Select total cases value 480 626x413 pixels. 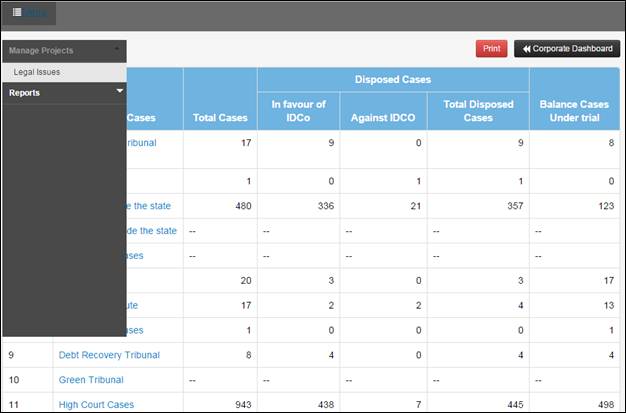click(243, 206)
